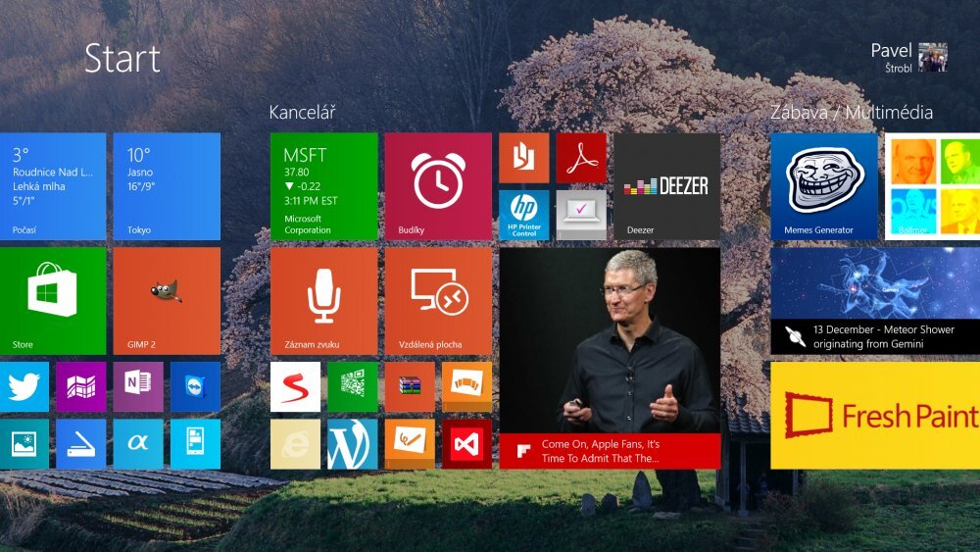This screenshot has height=552, width=980.
Task: Select the Zábava / Multimédia group heading
Action: pos(851,113)
